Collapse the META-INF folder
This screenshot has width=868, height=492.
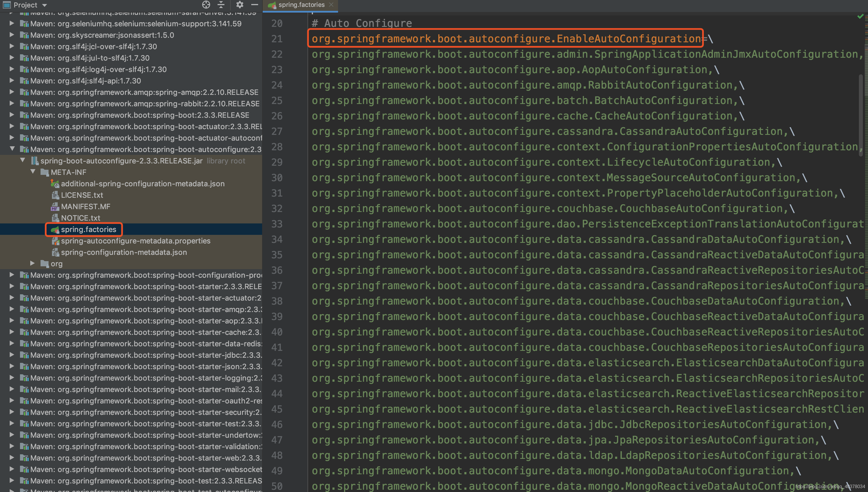point(33,172)
